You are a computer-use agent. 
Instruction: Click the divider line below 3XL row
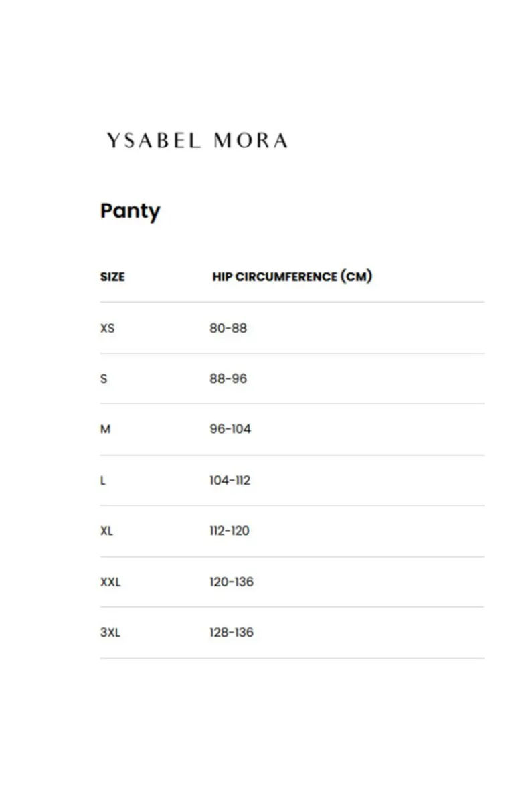292,658
